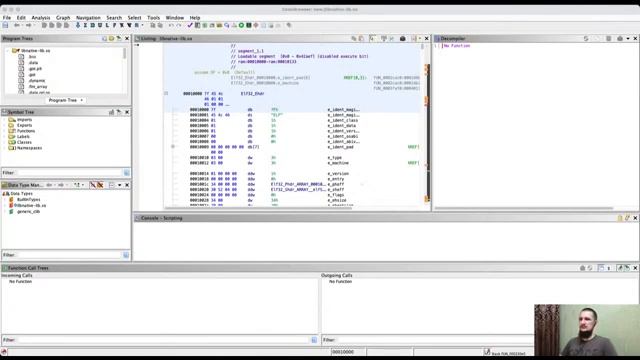
Task: Click the Outgoing Calls filter field
Action: (435, 340)
